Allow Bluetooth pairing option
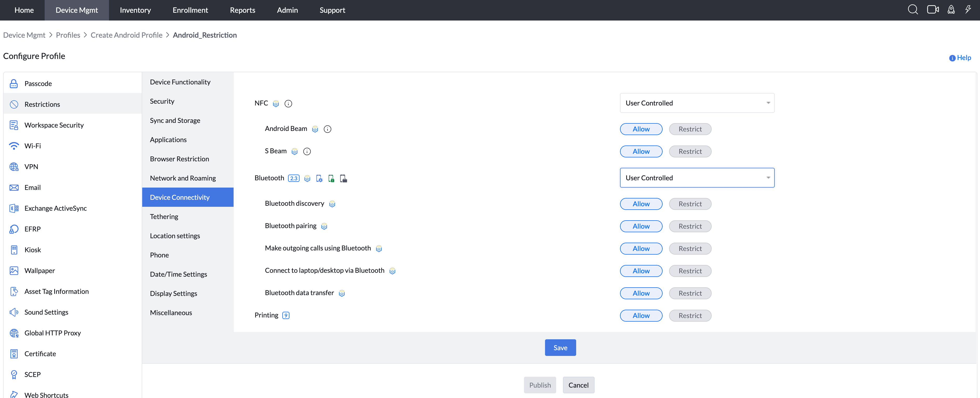The image size is (980, 398). 641,226
